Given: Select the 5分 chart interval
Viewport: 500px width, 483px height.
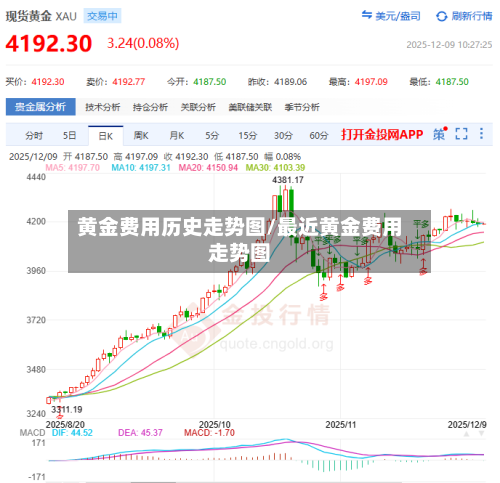Looking at the screenshot, I should coord(212,136).
